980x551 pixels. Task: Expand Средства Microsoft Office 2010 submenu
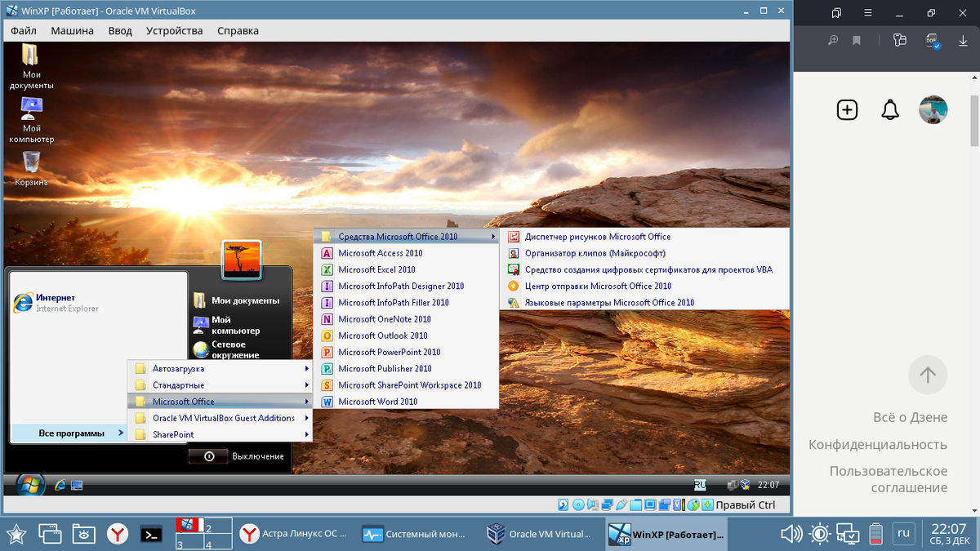pos(406,237)
